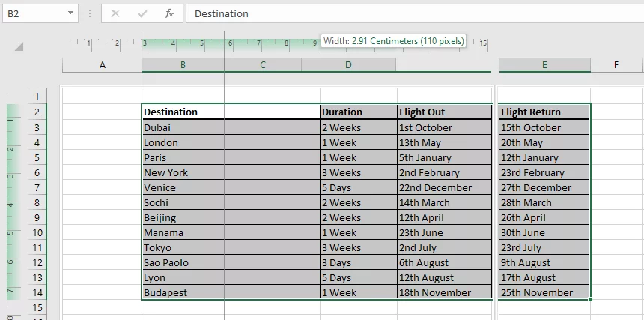Click the Enter checkmark icon in formula bar
The height and width of the screenshot is (320, 644).
pos(142,13)
